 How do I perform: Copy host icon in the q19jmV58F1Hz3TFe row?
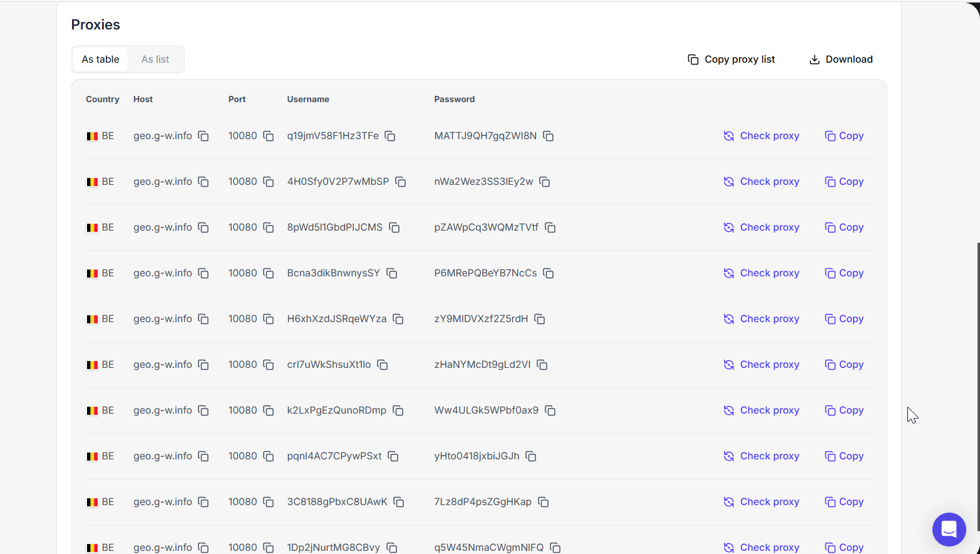coord(204,136)
